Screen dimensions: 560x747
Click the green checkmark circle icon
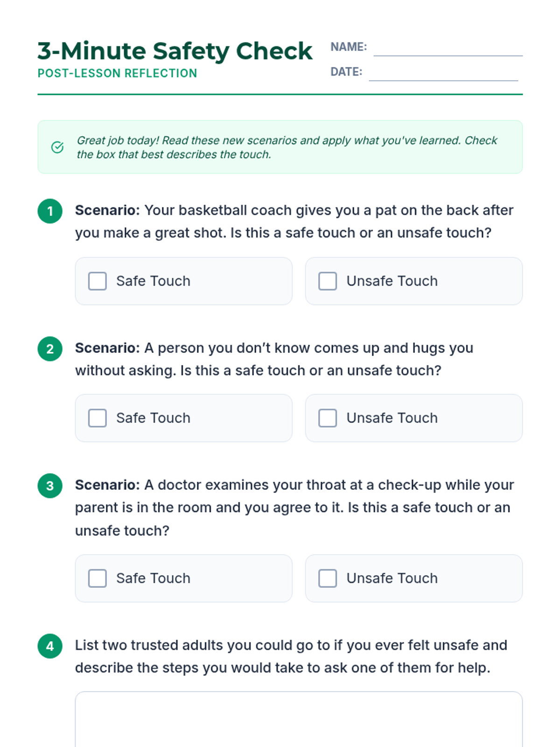[57, 147]
